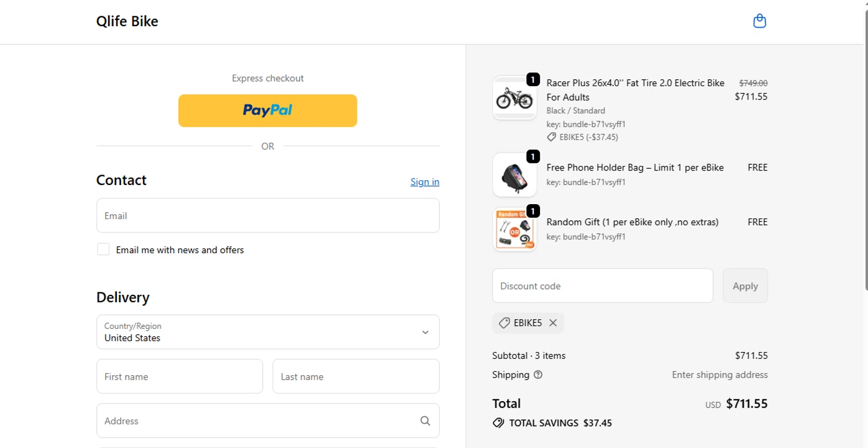Click into the Last name field

[356, 376]
